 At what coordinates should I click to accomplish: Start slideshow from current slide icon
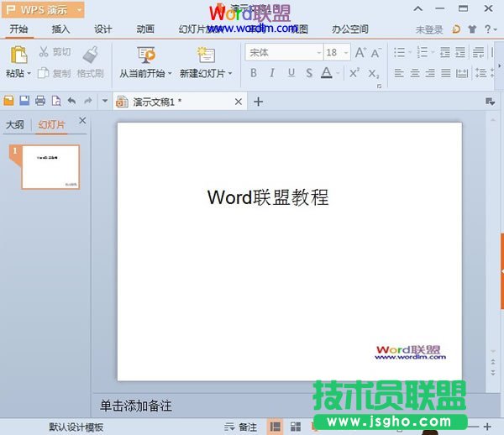pyautogui.click(x=146, y=55)
